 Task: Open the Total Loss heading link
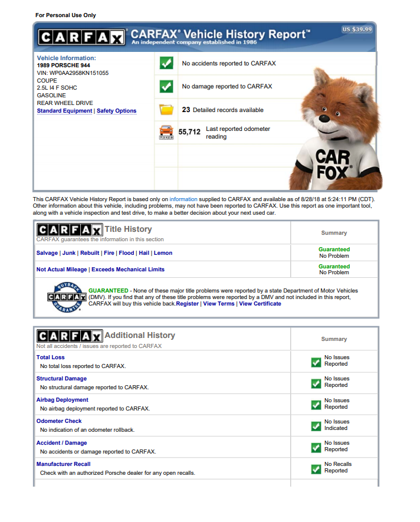(50, 357)
